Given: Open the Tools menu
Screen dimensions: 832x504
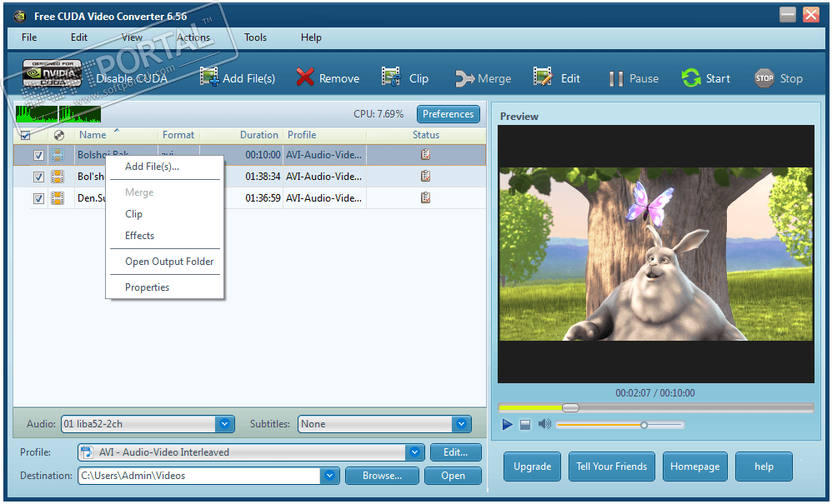Looking at the screenshot, I should [x=255, y=37].
